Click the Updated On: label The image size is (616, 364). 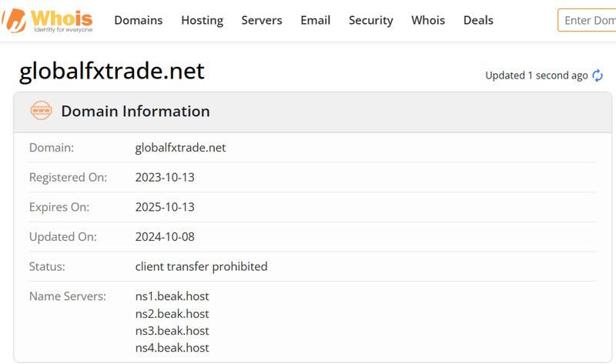click(x=63, y=237)
